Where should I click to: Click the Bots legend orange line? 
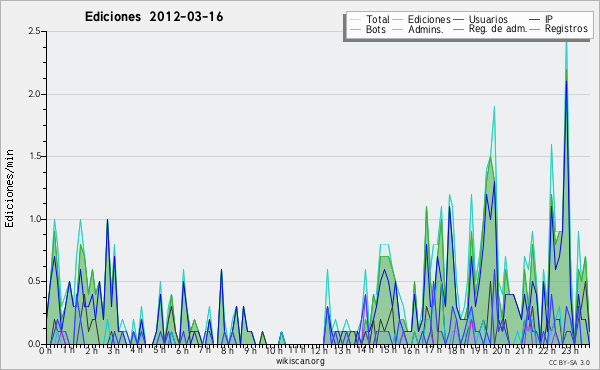[x=355, y=29]
